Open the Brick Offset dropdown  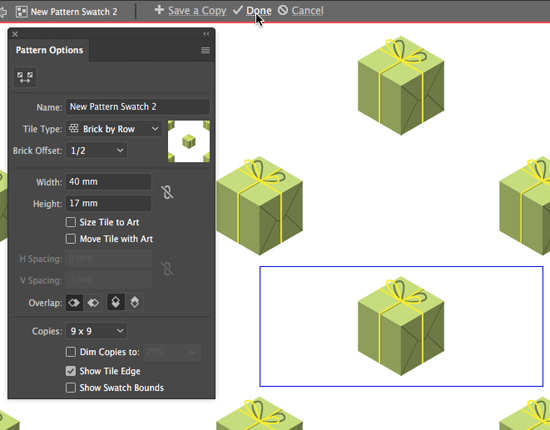point(96,151)
